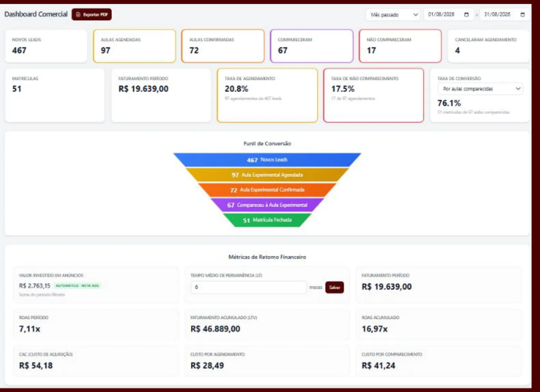
Task: Click the CAC value R$ 54,18
Action: pos(36,366)
